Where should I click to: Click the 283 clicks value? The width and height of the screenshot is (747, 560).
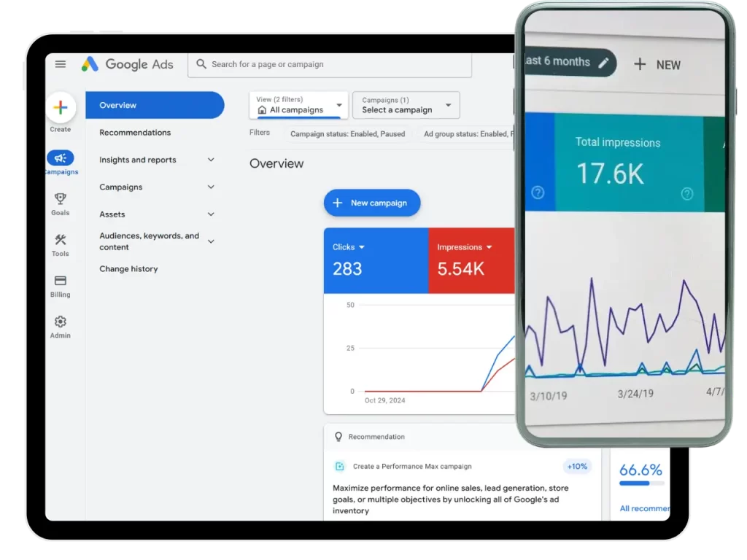coord(347,269)
